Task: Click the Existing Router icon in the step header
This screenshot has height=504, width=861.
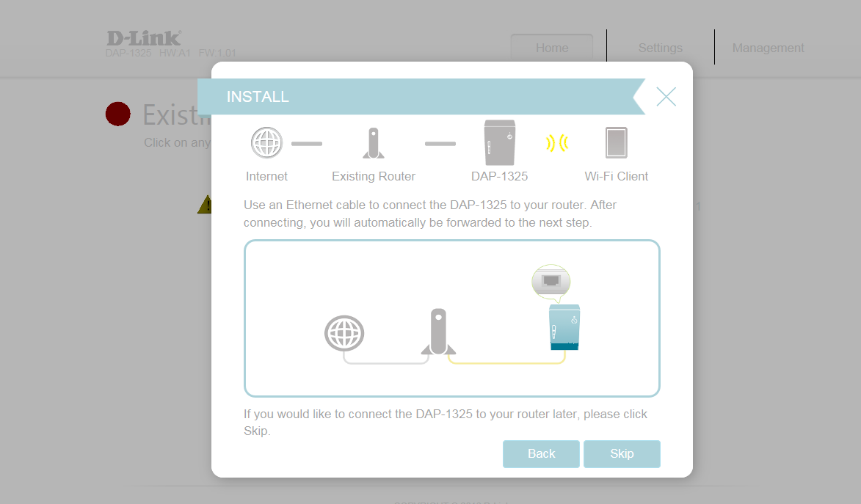Action: click(374, 143)
